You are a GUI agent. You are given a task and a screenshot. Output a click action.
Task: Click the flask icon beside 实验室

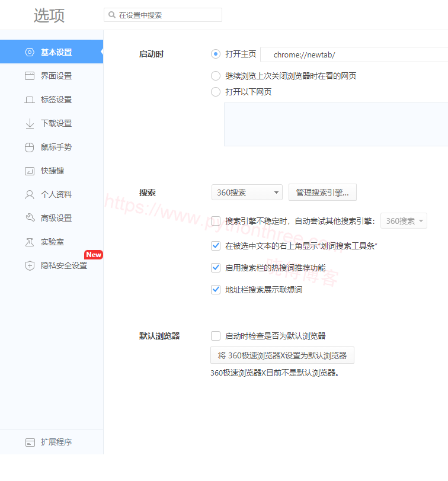pyautogui.click(x=30, y=242)
